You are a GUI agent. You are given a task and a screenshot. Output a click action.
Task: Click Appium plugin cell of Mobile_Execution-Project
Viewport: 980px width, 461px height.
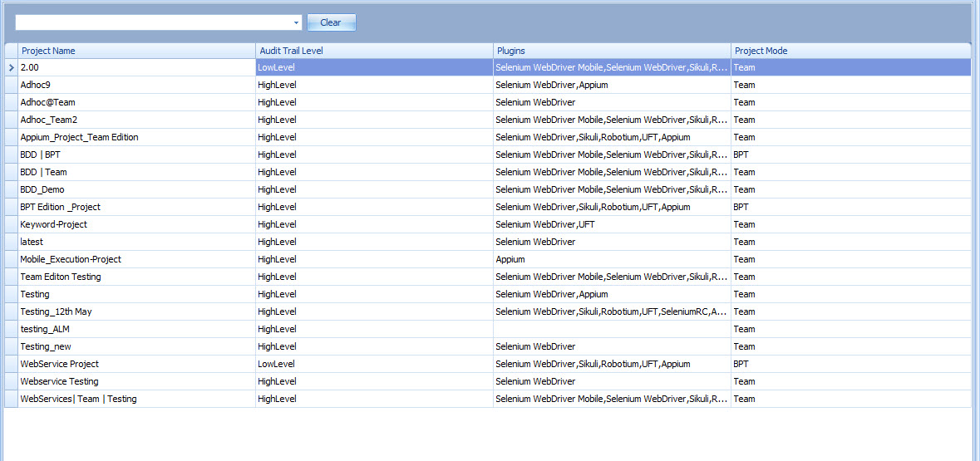[611, 259]
